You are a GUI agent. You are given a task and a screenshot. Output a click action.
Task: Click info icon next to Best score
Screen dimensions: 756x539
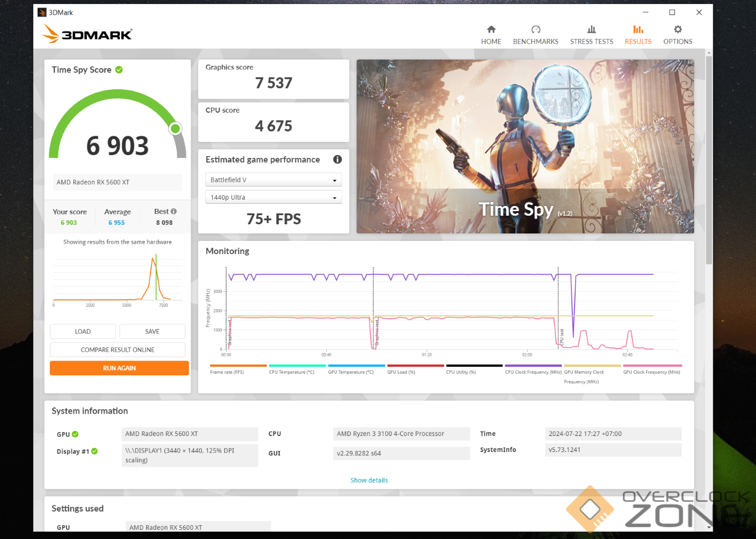click(174, 211)
